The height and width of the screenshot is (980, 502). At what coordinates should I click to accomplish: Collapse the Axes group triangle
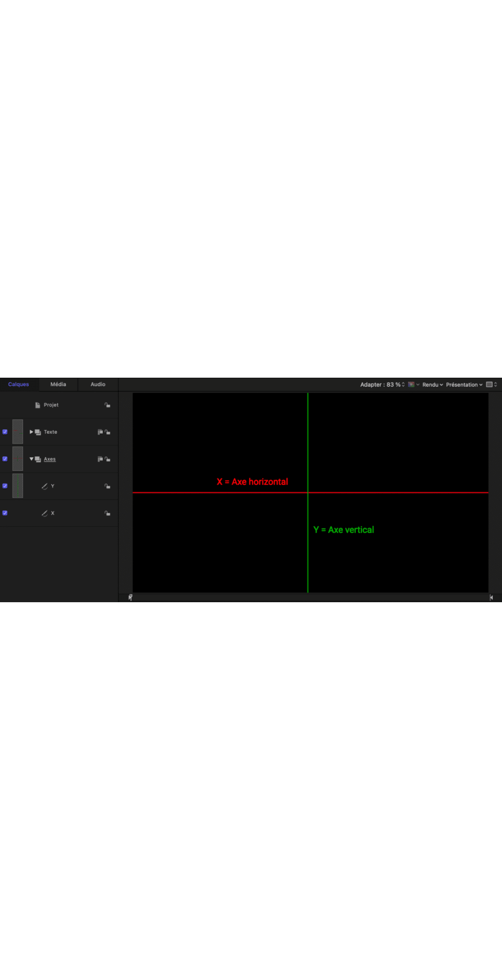pos(31,459)
